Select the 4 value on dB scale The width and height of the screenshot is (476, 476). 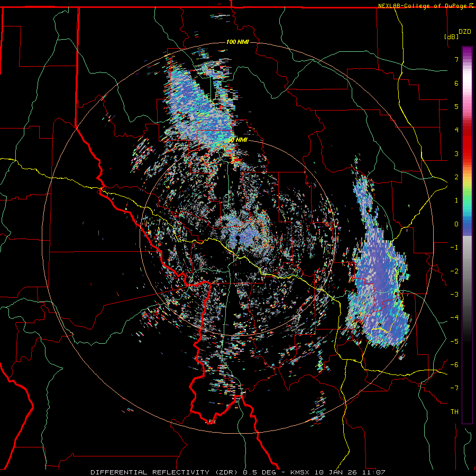coord(456,130)
